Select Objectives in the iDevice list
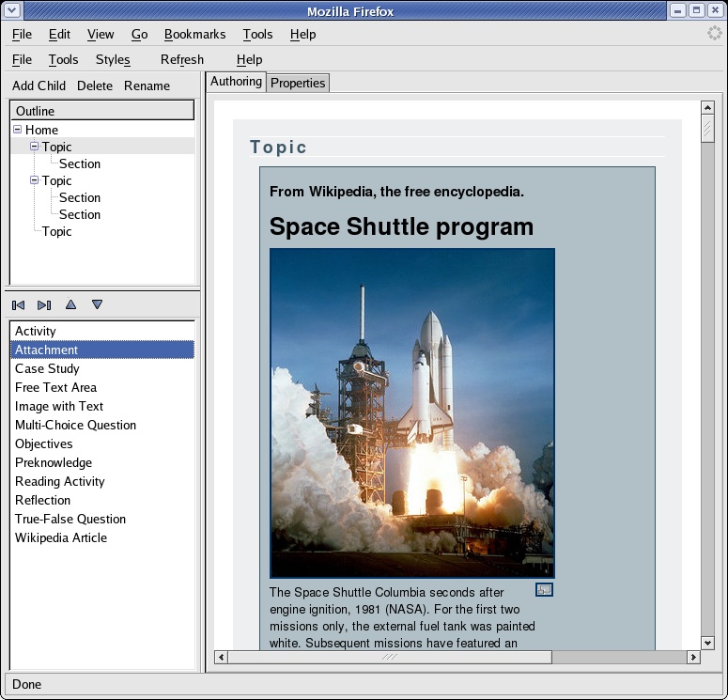This screenshot has height=700, width=728. point(102,443)
